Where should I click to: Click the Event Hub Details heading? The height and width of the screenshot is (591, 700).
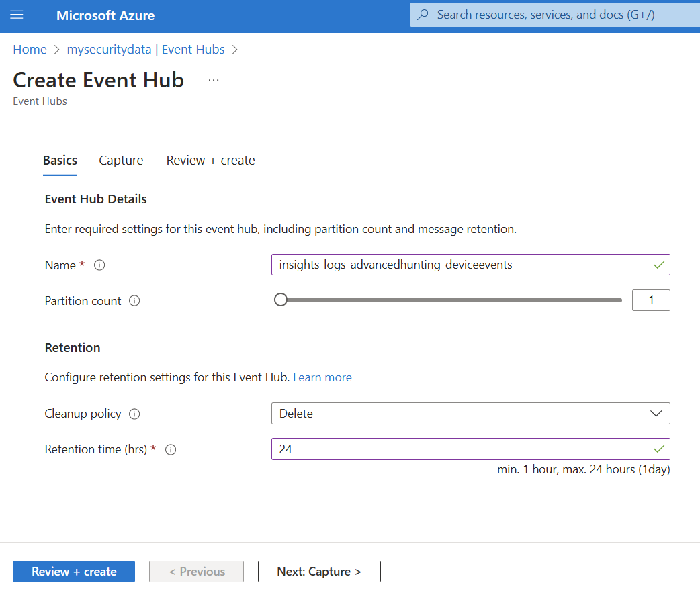95,199
